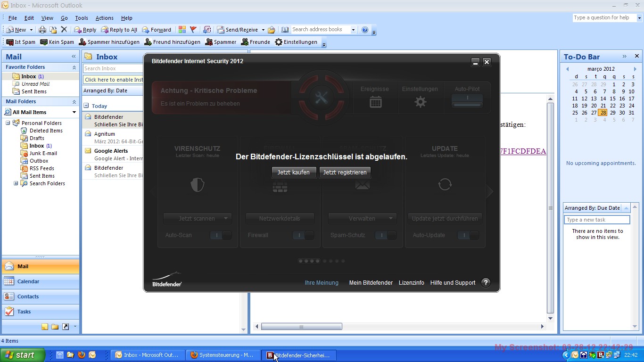Click the Type a new task field

click(x=597, y=220)
